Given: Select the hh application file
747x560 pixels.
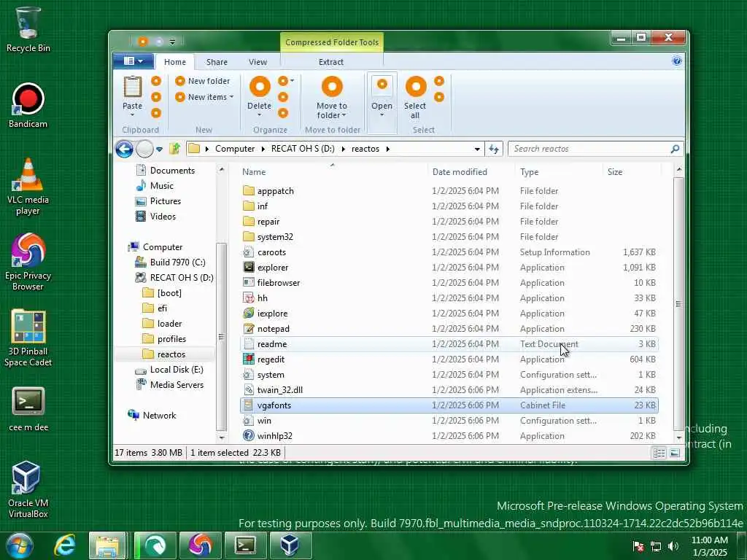Looking at the screenshot, I should click(449, 298).
